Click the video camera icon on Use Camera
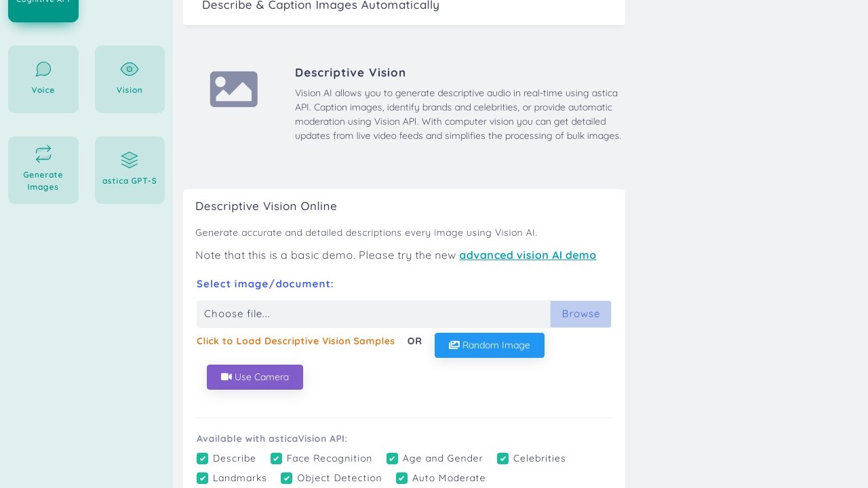This screenshot has height=488, width=868. [226, 378]
